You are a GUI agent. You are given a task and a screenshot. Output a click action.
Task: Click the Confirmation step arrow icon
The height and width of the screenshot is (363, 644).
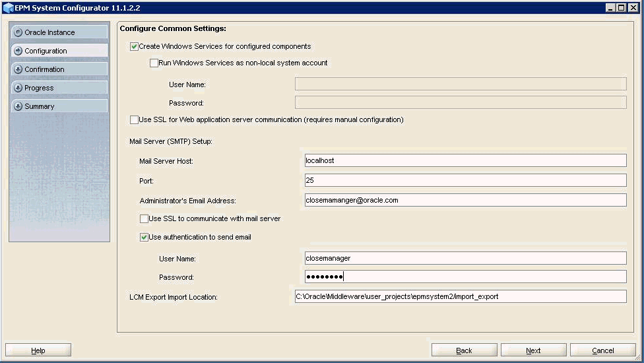click(18, 69)
